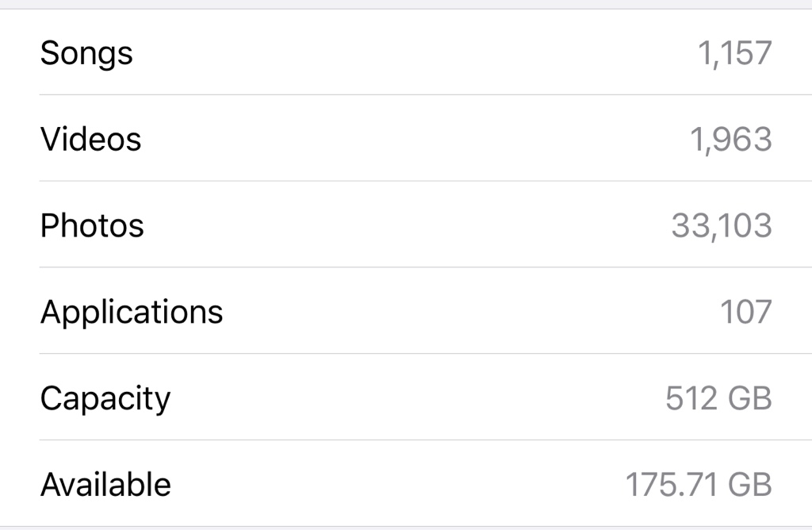Tap the Photos label

[x=92, y=226]
